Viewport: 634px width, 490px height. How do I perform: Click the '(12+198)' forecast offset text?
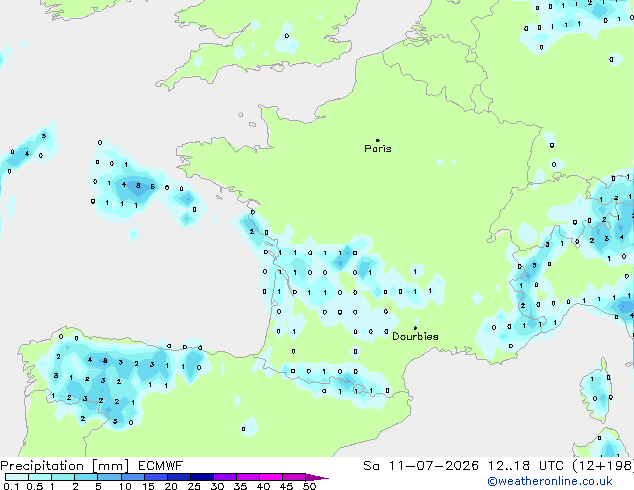603,466
